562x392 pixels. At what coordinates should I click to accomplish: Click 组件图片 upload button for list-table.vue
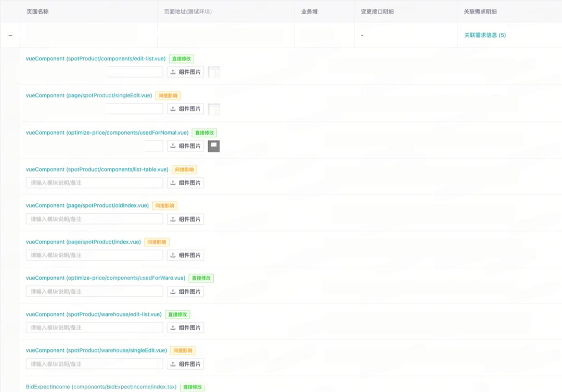point(185,182)
